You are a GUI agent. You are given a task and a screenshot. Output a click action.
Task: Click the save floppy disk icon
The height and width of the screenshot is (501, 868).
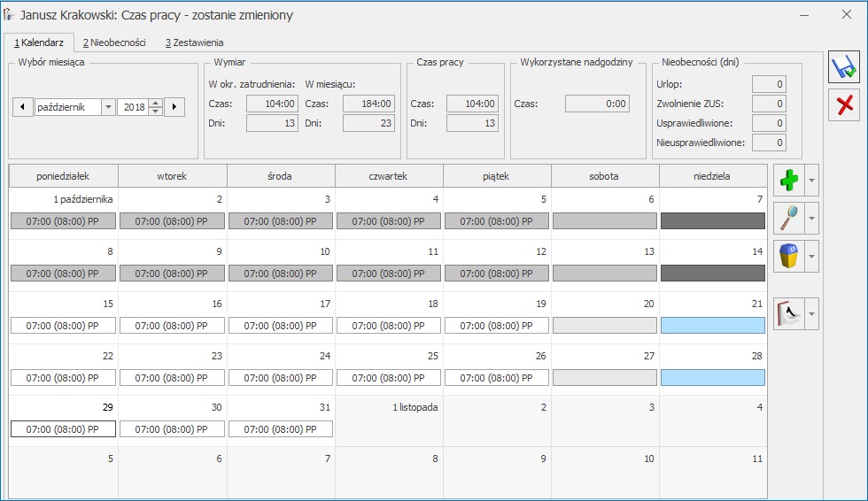tap(844, 68)
